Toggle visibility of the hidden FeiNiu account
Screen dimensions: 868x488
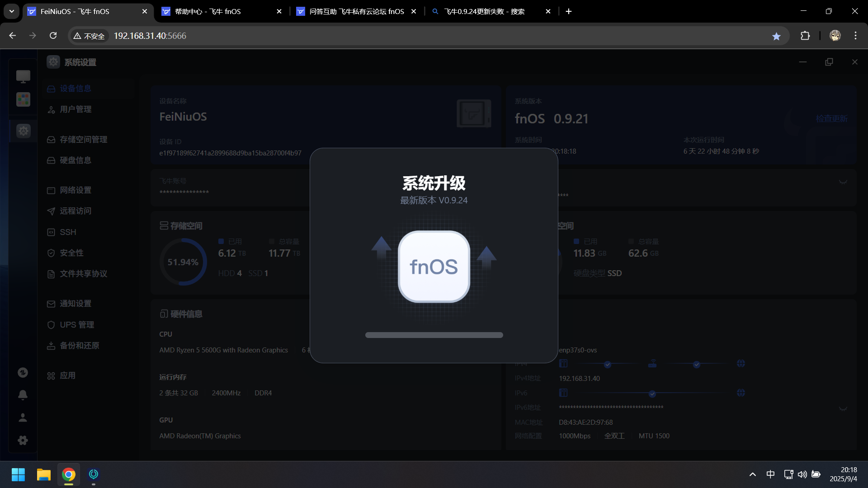pyautogui.click(x=843, y=182)
